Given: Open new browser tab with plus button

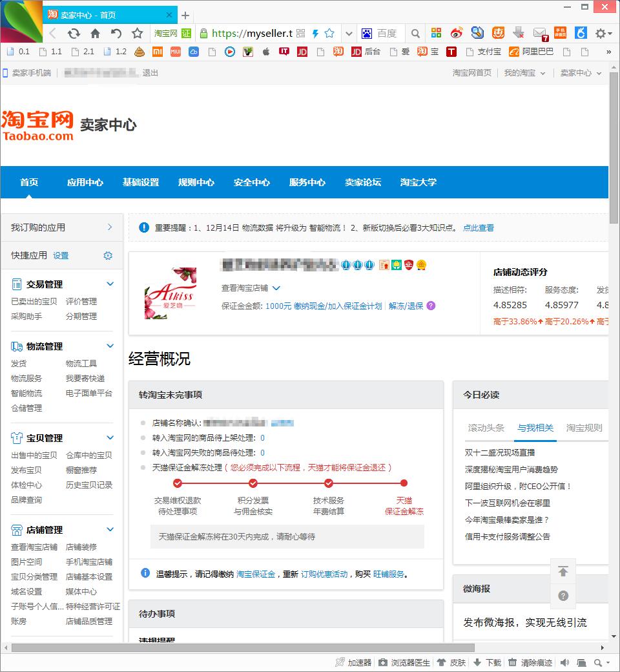Looking at the screenshot, I should (x=185, y=16).
